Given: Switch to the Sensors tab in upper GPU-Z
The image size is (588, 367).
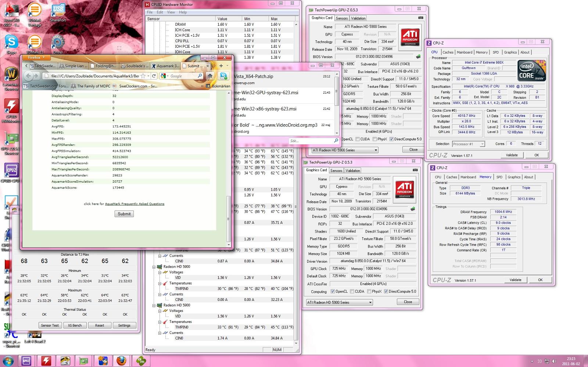Looking at the screenshot, I should [342, 18].
